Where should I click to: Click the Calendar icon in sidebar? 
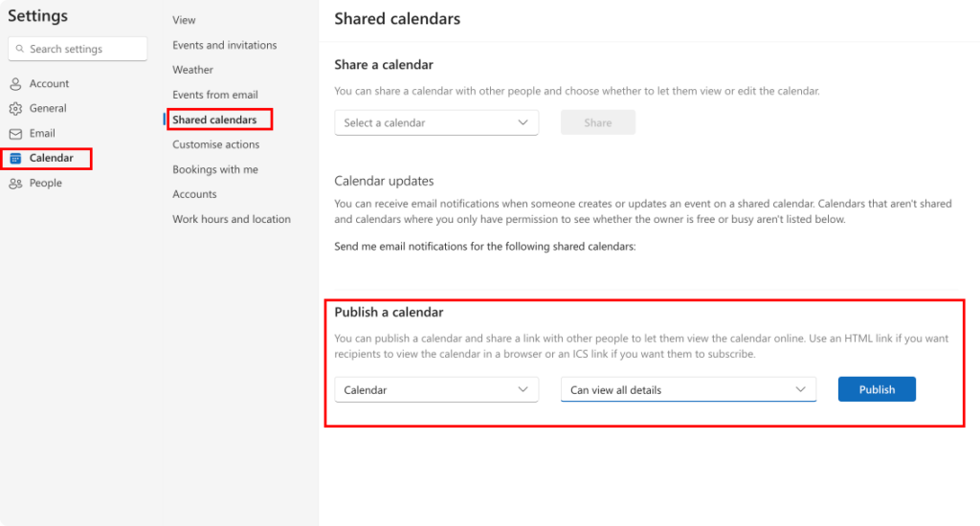[x=15, y=159]
